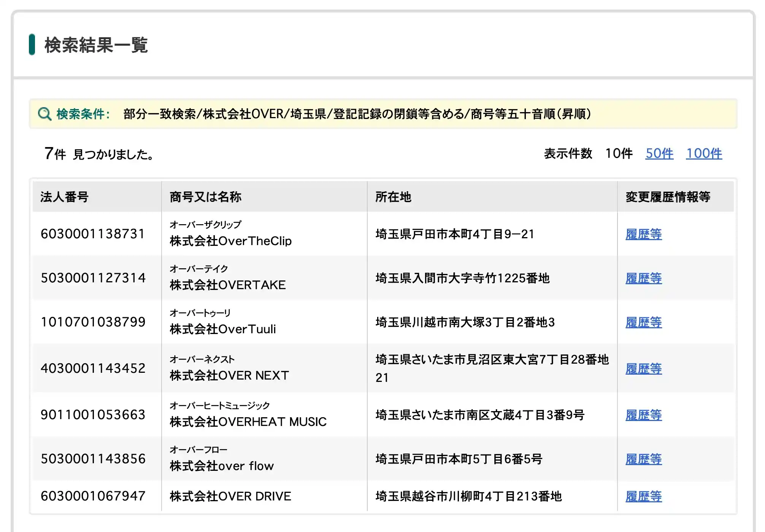
Task: Click the 10件 display count option
Action: (619, 154)
